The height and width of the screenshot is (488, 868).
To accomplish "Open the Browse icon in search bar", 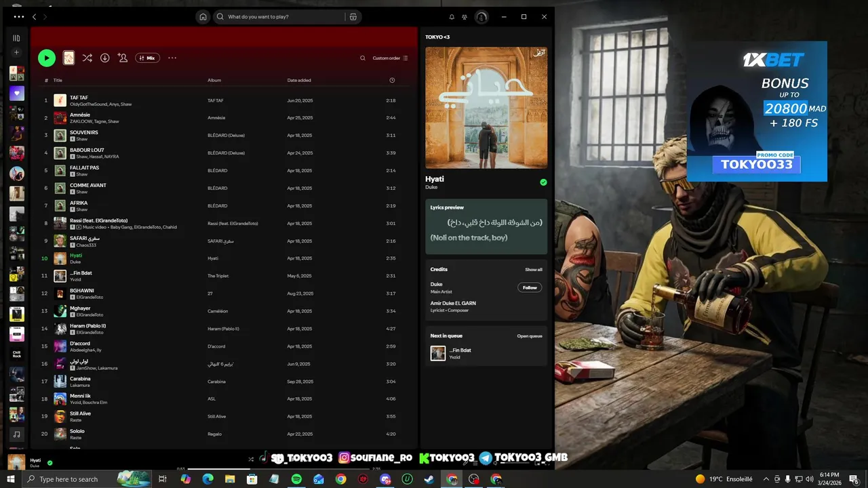I will (x=353, y=17).
